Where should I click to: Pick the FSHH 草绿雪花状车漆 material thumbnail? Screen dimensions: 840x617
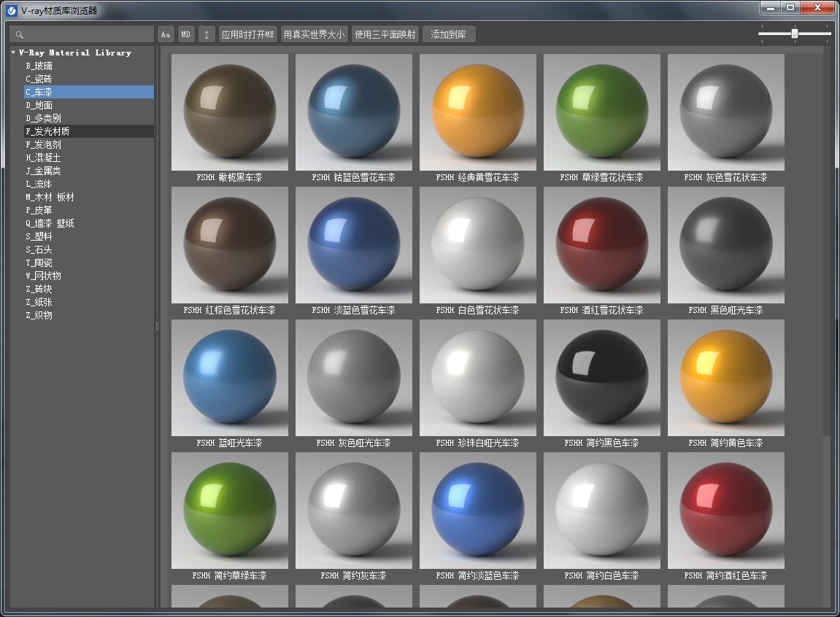602,112
